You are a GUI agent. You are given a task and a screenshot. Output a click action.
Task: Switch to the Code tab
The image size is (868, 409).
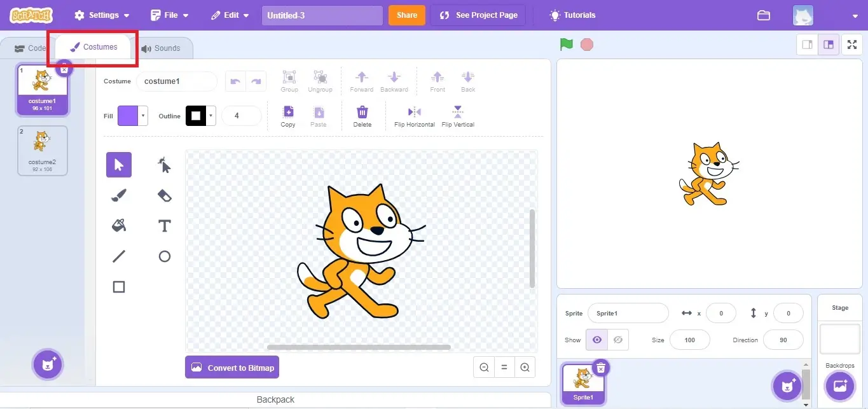[31, 48]
